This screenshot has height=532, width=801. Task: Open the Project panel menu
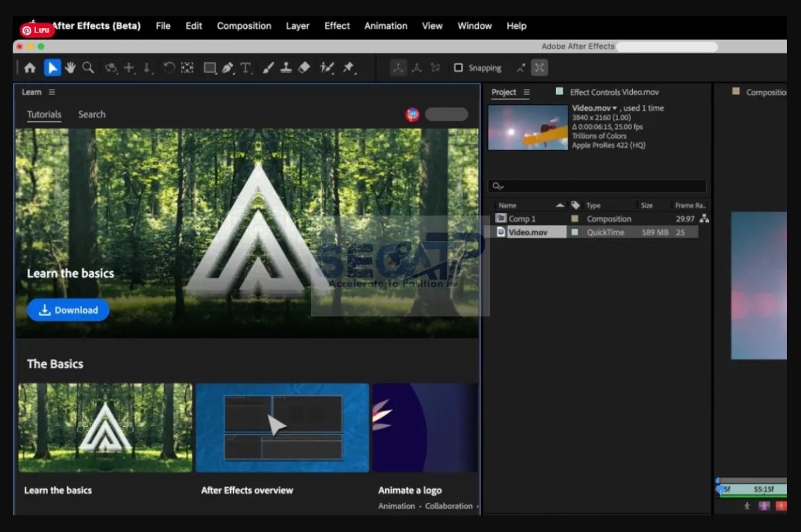tap(526, 92)
